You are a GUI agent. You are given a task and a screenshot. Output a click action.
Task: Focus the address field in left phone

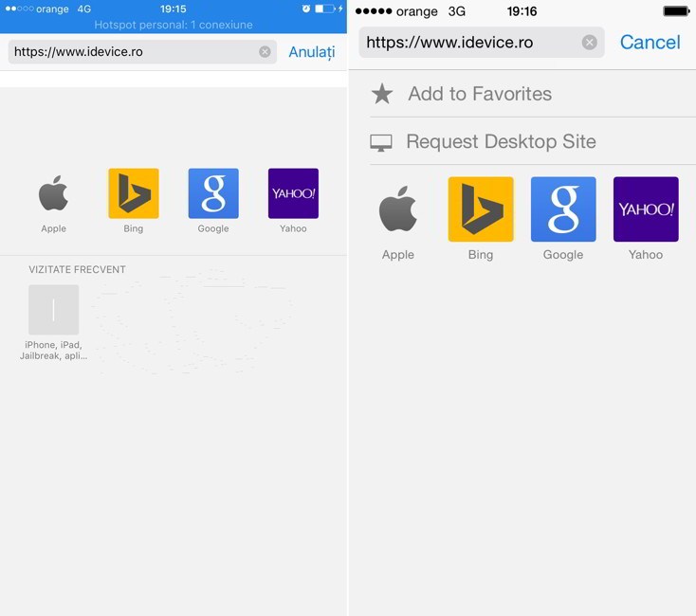pos(142,52)
